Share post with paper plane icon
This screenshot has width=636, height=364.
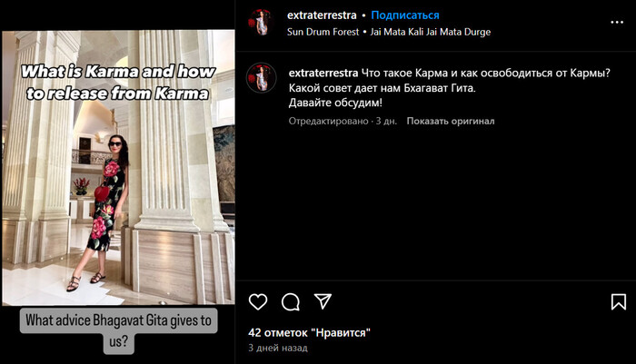323,301
